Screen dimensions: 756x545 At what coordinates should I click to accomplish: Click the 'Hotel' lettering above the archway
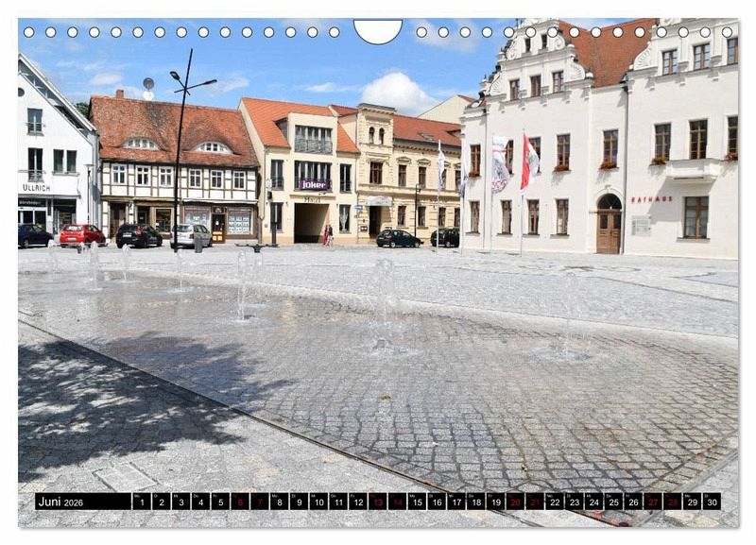coord(312,199)
